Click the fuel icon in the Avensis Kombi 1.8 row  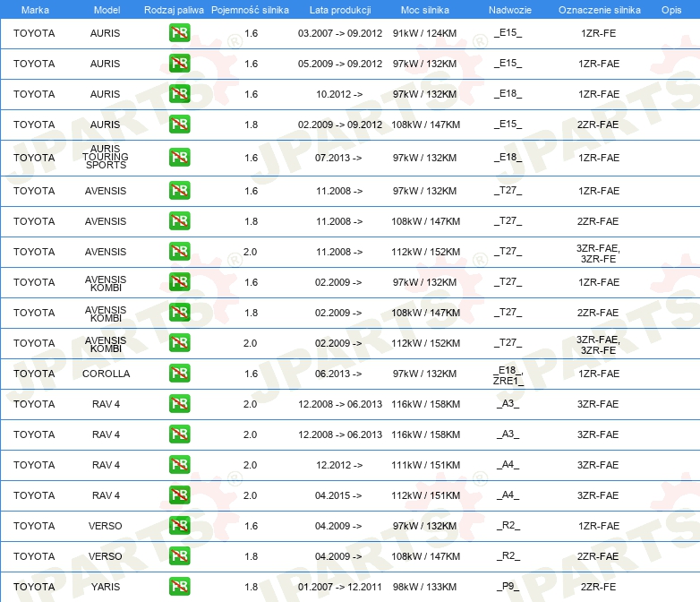pos(179,312)
